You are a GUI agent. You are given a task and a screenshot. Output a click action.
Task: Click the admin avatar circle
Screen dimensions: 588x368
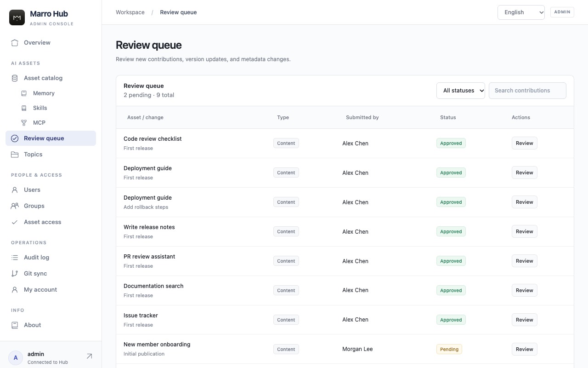(16, 358)
